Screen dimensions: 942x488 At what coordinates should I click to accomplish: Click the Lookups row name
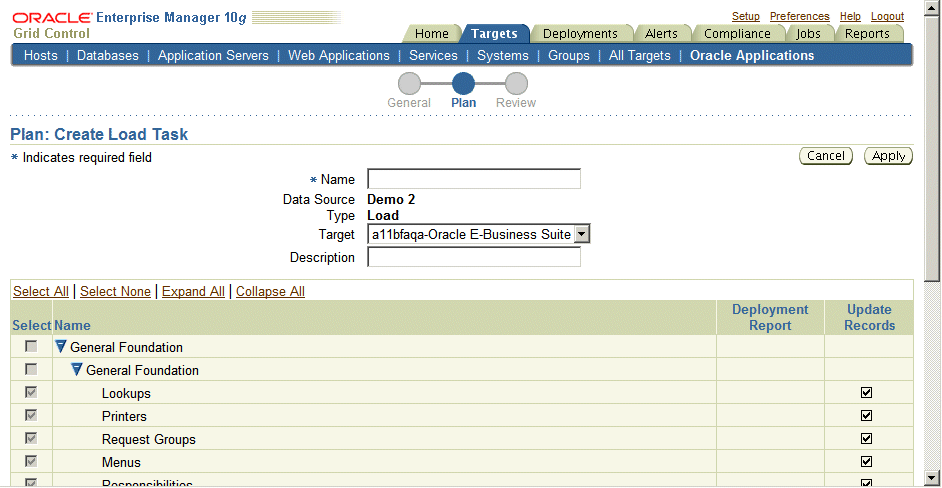126,394
